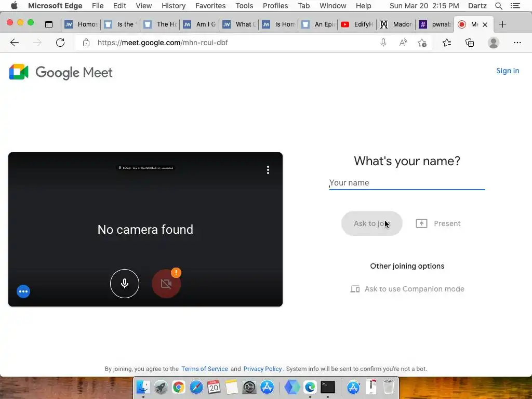
Task: Open Safari from the dock
Action: click(196, 387)
